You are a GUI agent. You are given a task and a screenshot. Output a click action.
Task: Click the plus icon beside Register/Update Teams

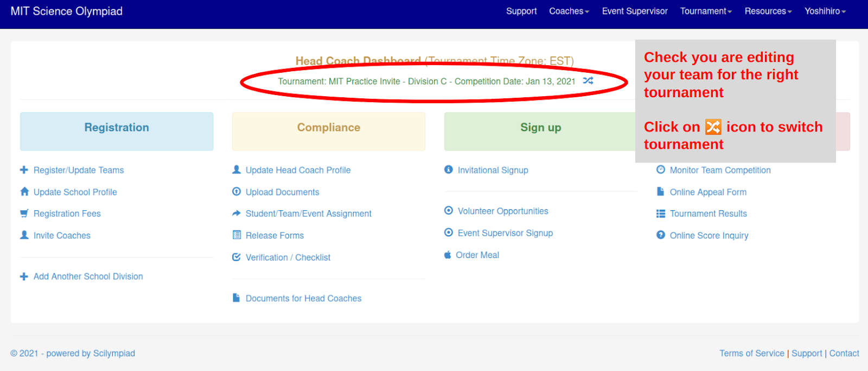(24, 170)
